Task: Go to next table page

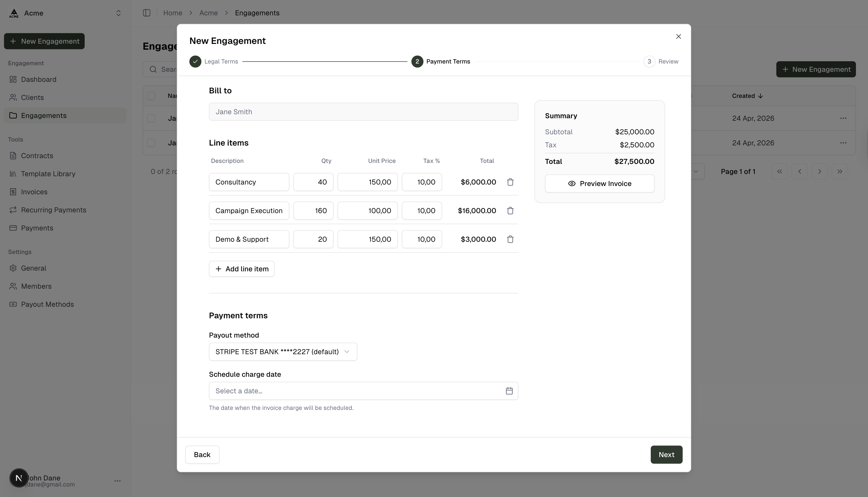Action: (820, 171)
